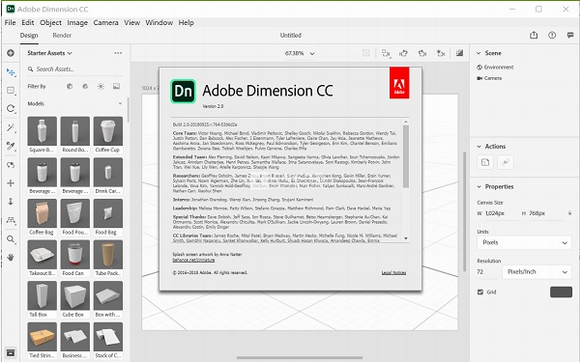The image size is (580, 362).
Task: Select the Zoom tool in left toolbar
Action: pos(11,239)
